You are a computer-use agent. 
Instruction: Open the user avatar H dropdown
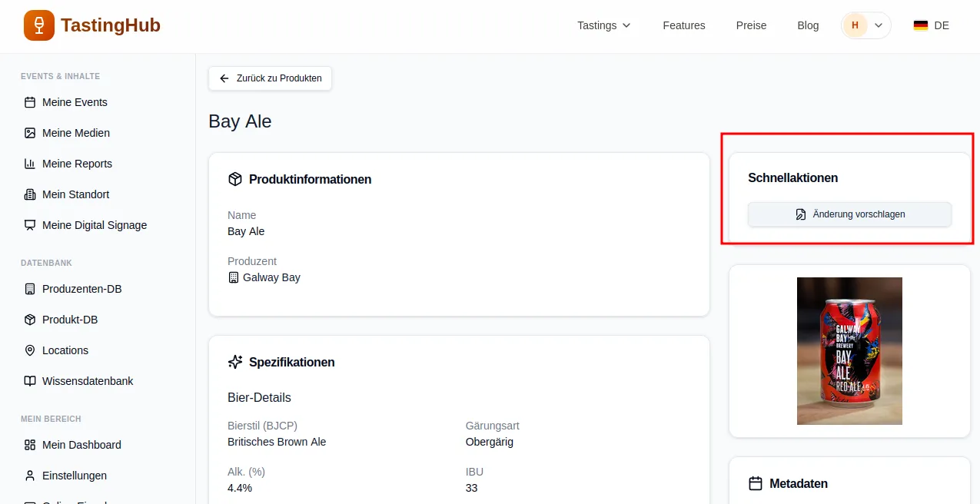coord(866,25)
